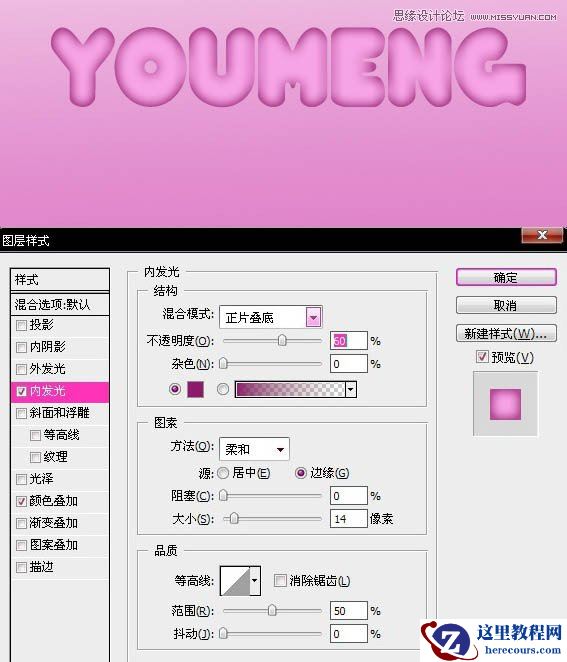Image resolution: width=567 pixels, height=662 pixels.
Task: Select the 内发光 style list label
Action: tap(47, 391)
